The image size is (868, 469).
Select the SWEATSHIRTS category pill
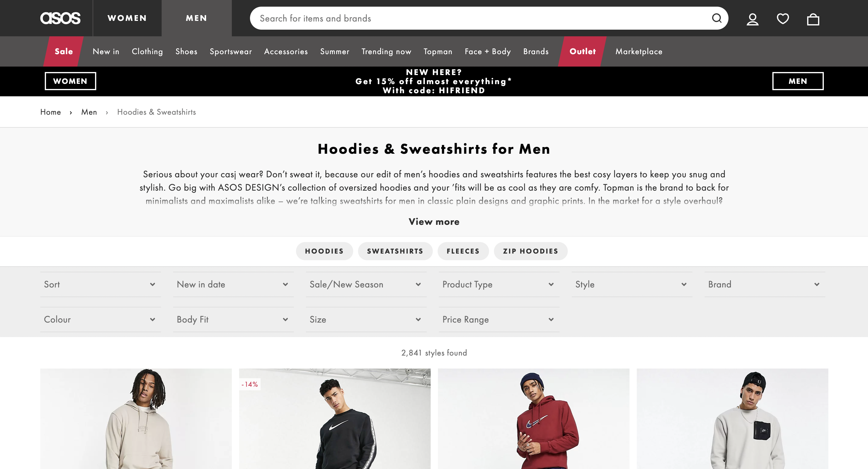coord(395,251)
